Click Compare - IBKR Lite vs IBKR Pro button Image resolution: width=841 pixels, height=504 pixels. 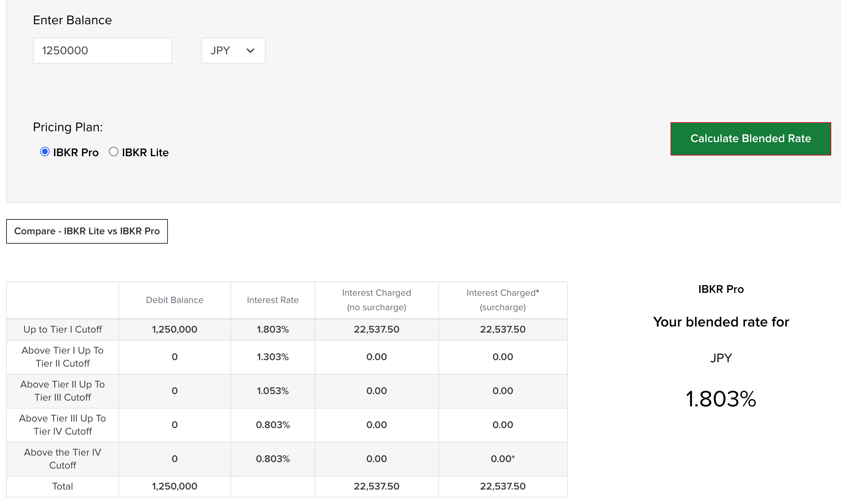coord(87,231)
